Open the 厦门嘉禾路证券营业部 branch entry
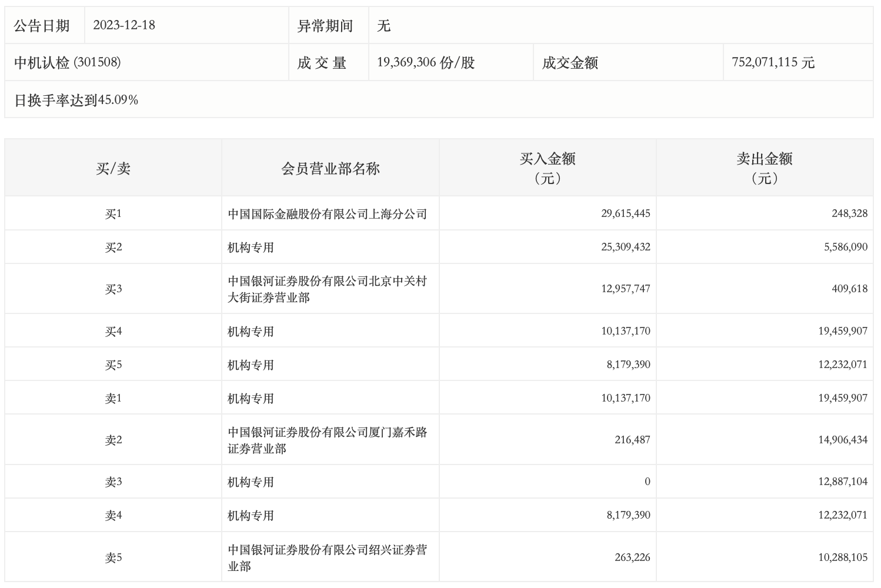881x588 pixels. (327, 440)
